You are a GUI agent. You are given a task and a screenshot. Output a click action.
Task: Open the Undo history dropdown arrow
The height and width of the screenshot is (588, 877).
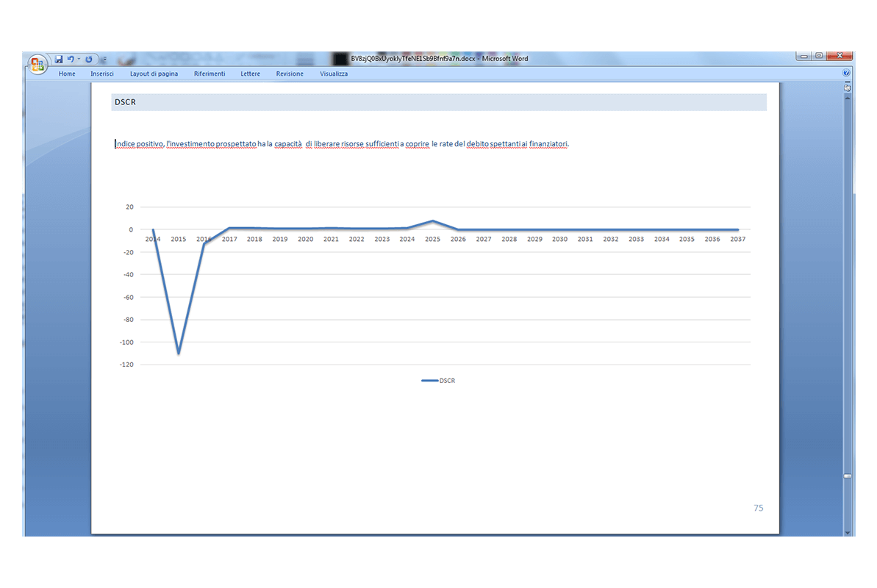pos(79,59)
